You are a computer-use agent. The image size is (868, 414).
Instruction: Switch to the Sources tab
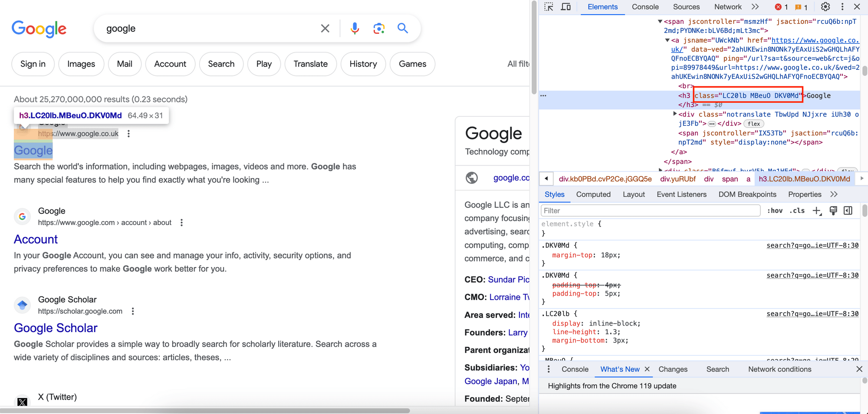point(687,7)
